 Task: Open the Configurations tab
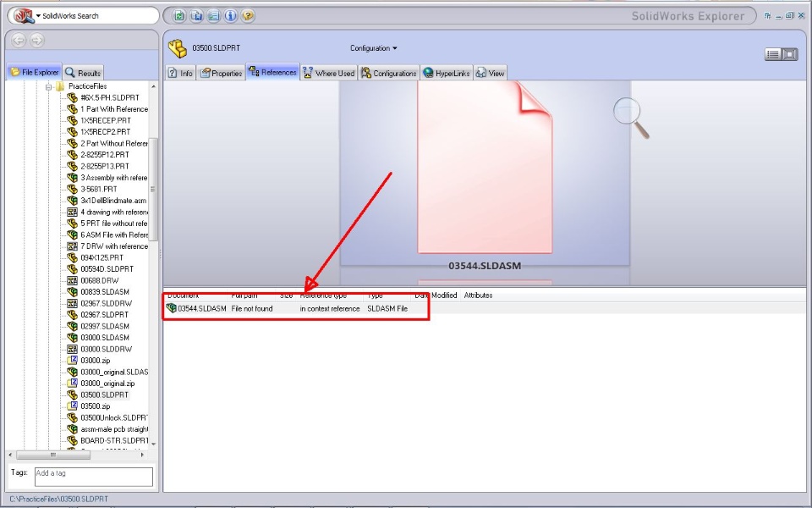click(x=389, y=73)
